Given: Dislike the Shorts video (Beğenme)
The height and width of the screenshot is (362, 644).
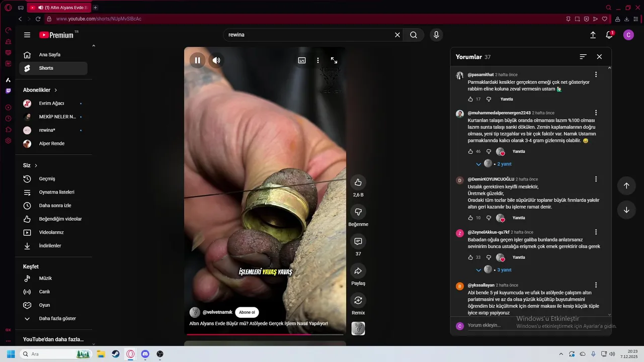Looking at the screenshot, I should (x=358, y=212).
